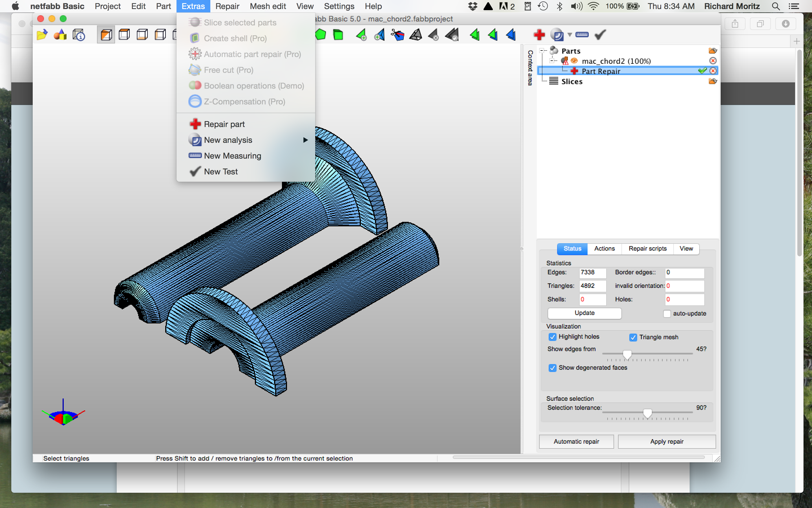Click the green pentagon surface selection icon
812x508 pixels.
coord(321,35)
